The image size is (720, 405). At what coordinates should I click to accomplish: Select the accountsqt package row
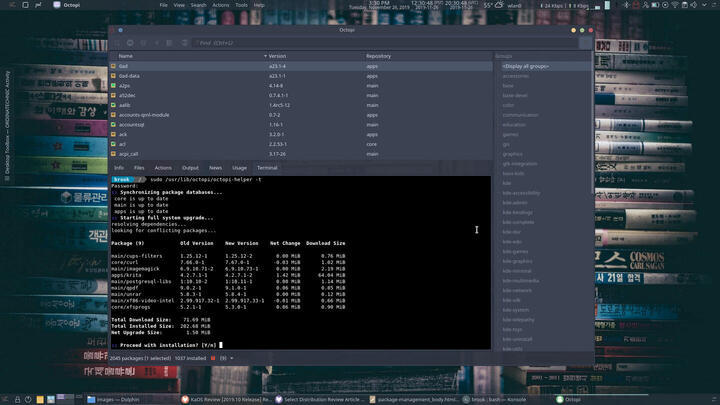pos(301,124)
